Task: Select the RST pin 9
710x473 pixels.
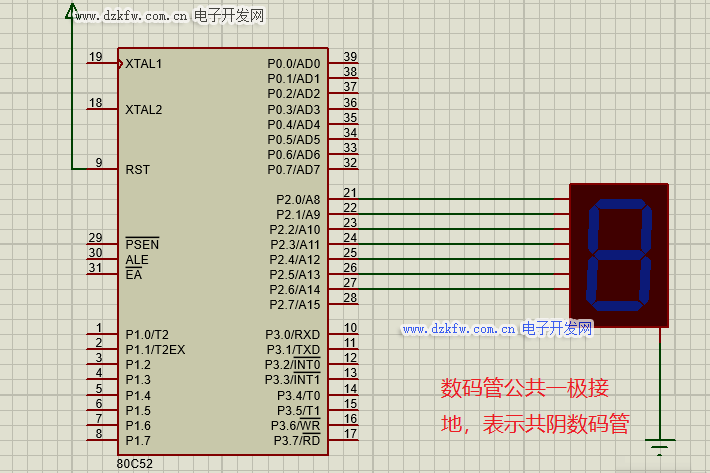Action: 101,169
